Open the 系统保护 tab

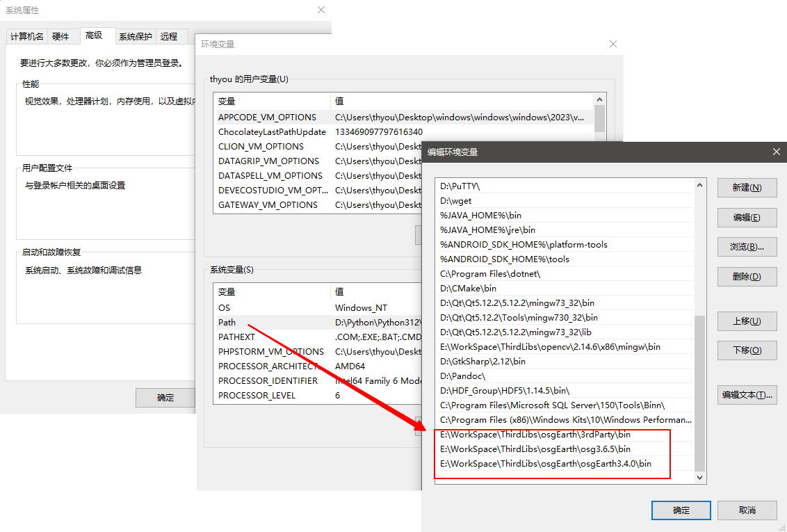(135, 36)
